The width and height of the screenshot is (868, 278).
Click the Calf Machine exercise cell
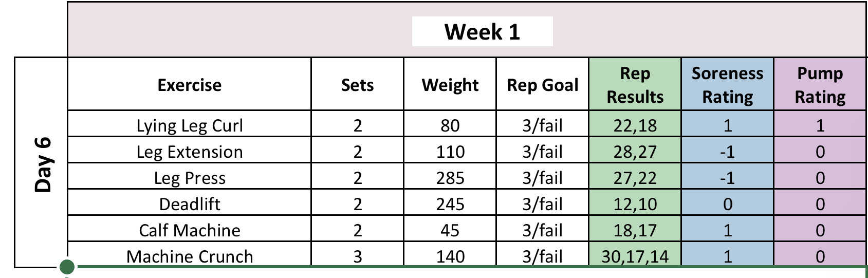189,230
